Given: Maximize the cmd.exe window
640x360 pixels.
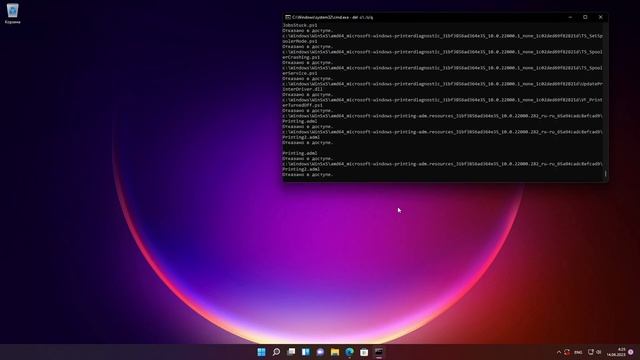Looking at the screenshot, I should point(585,17).
